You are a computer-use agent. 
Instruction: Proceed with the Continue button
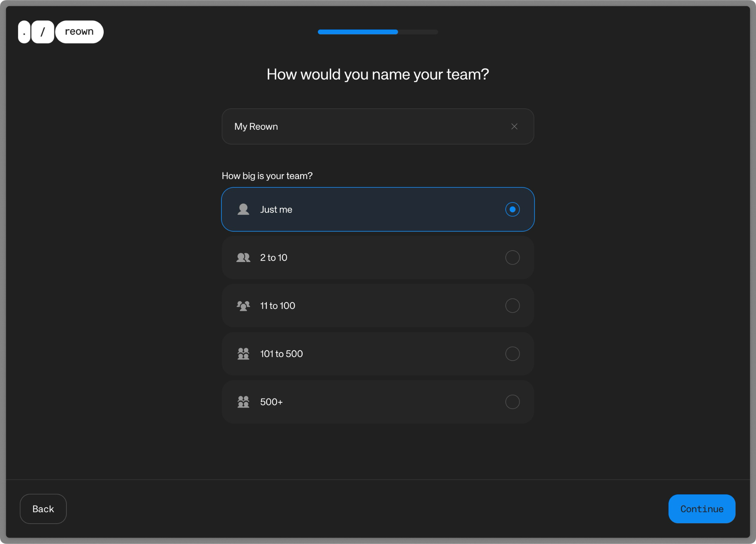pos(702,509)
